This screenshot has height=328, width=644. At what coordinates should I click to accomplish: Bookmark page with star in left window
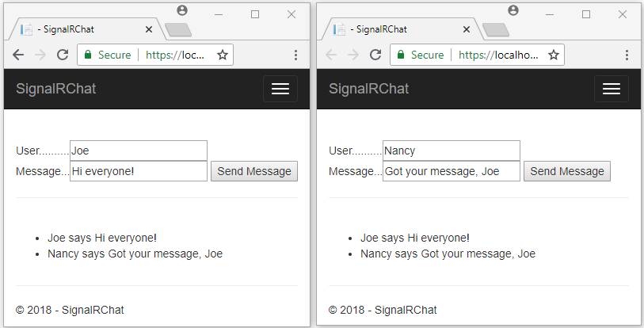pos(223,55)
